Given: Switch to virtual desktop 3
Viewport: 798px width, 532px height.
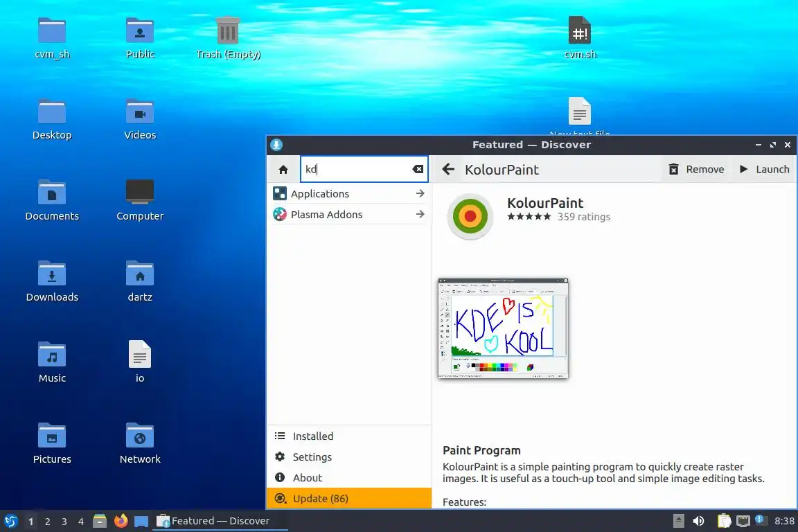Looking at the screenshot, I should click(x=64, y=522).
